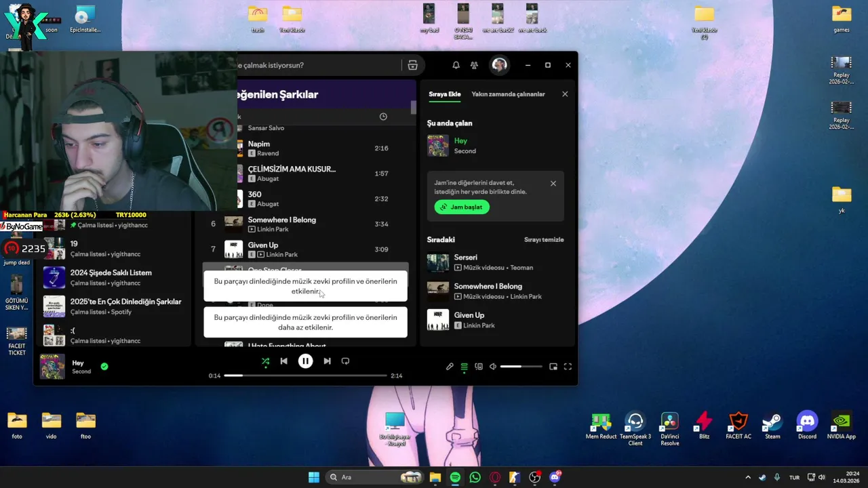The height and width of the screenshot is (488, 868).
Task: Open Steam desktop shortcut
Action: click(772, 427)
